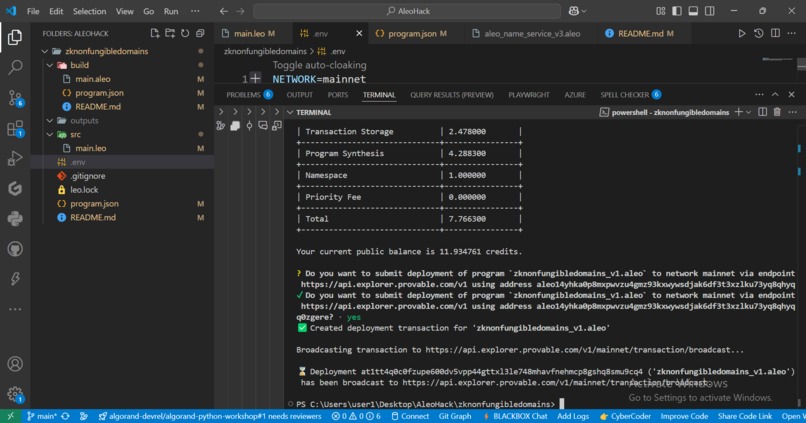Open the hidden menus ellipsis in menu bar
806x423 pixels.
(x=195, y=11)
